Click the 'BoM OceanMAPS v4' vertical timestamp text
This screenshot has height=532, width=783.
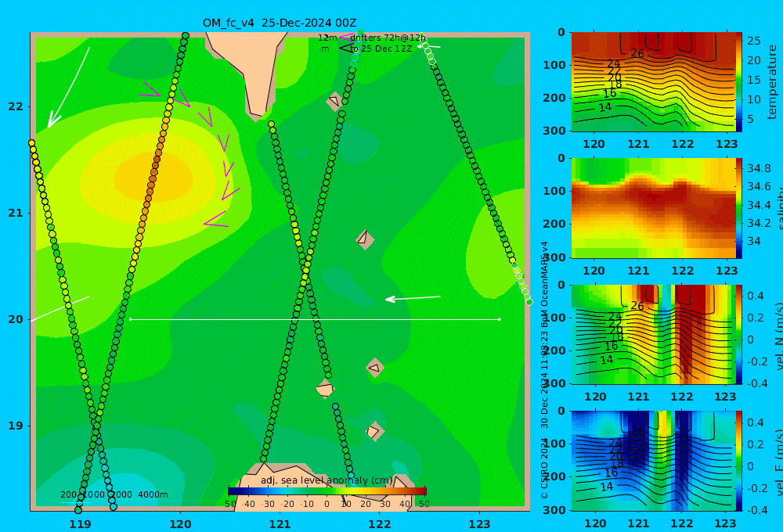point(544,285)
